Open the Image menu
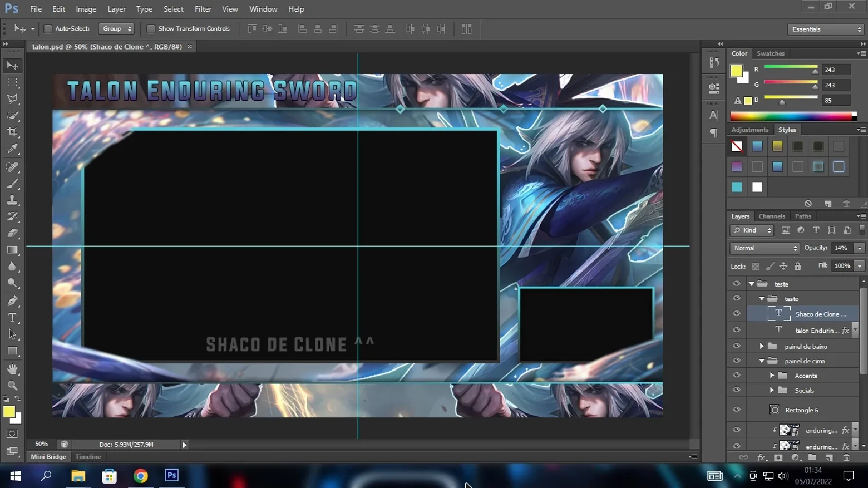The width and height of the screenshot is (868, 488). point(86,9)
